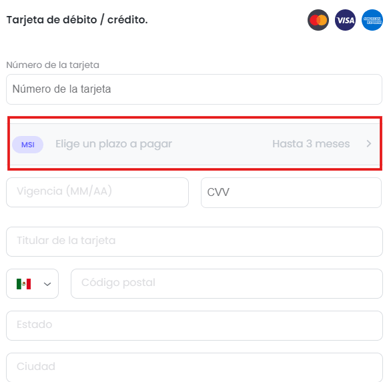Click the Mexico flag icon

click(x=24, y=284)
